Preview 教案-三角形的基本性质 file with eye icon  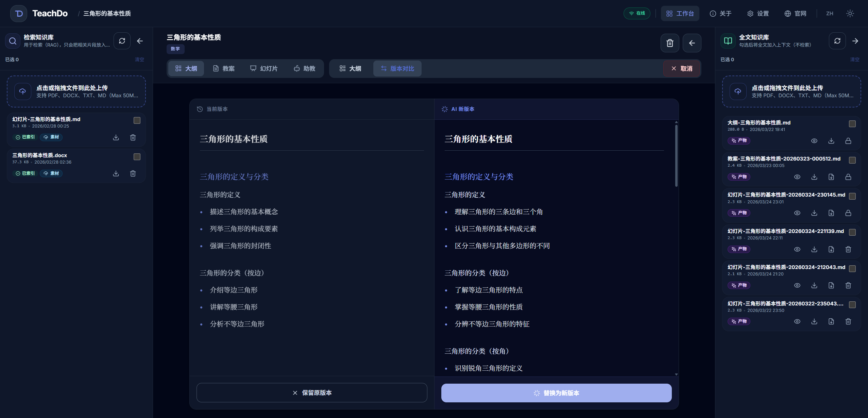(x=797, y=177)
